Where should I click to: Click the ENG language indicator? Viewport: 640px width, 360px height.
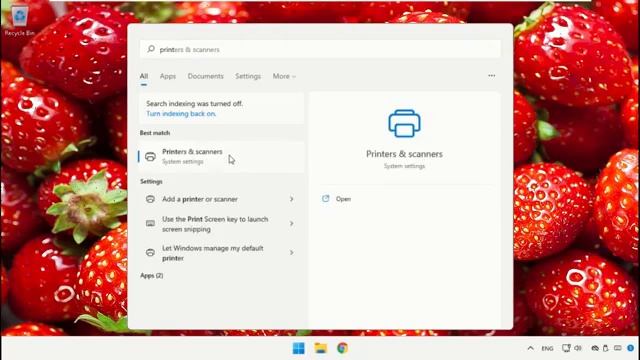tap(547, 349)
